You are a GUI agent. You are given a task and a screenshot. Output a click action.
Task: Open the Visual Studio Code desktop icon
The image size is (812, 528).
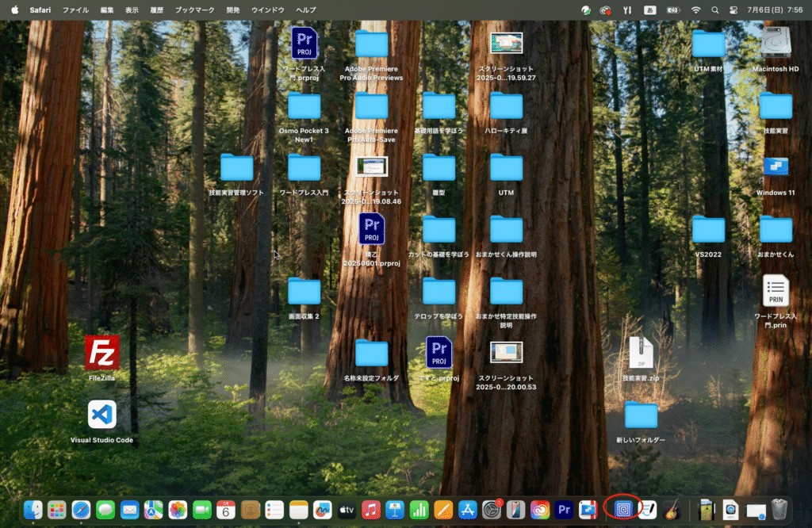point(102,415)
